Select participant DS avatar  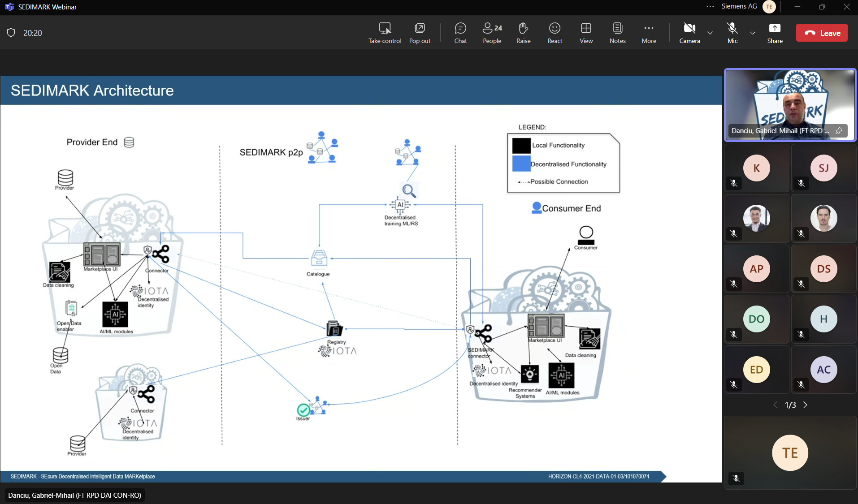(x=823, y=269)
